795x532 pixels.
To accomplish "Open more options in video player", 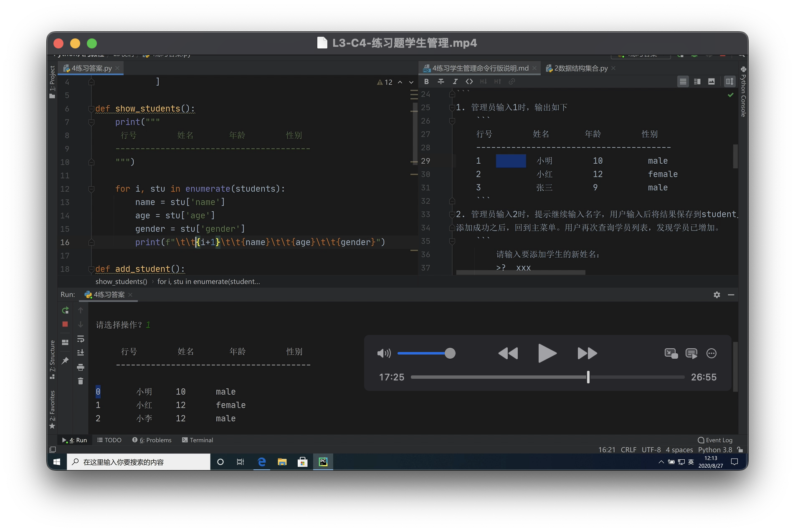I will [x=711, y=353].
